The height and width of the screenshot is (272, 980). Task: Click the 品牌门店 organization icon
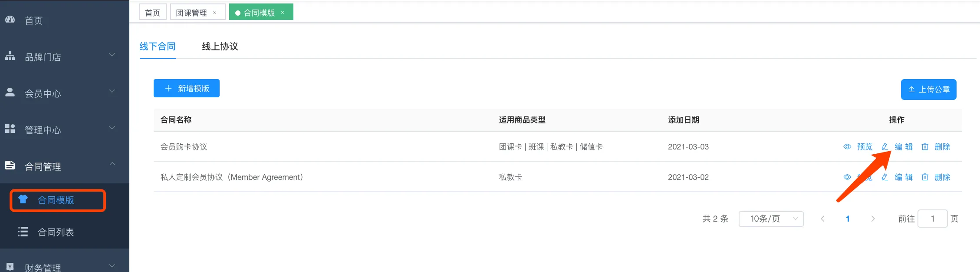[10, 56]
